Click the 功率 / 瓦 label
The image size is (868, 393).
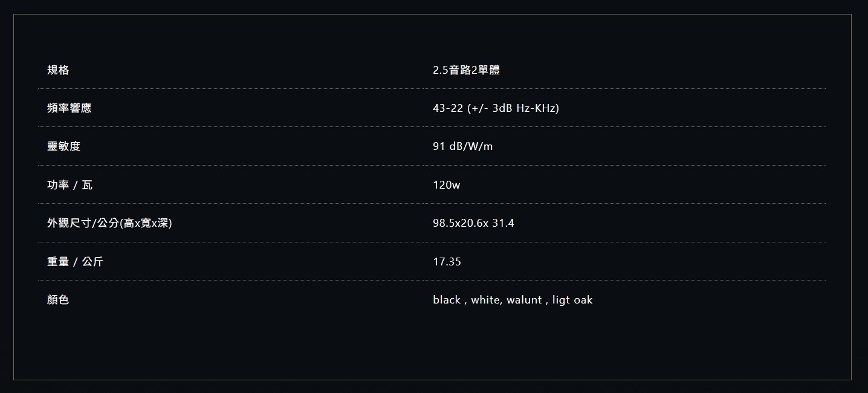(x=70, y=185)
